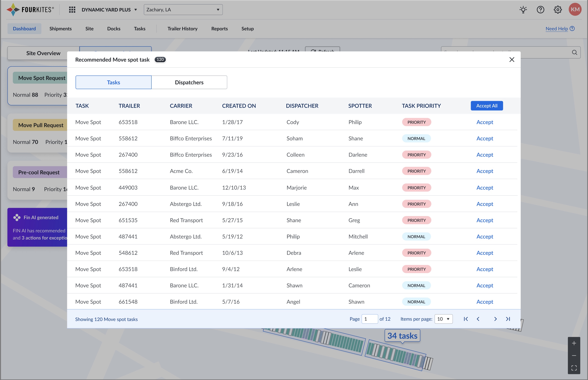Go to next page of tasks

pyautogui.click(x=495, y=319)
